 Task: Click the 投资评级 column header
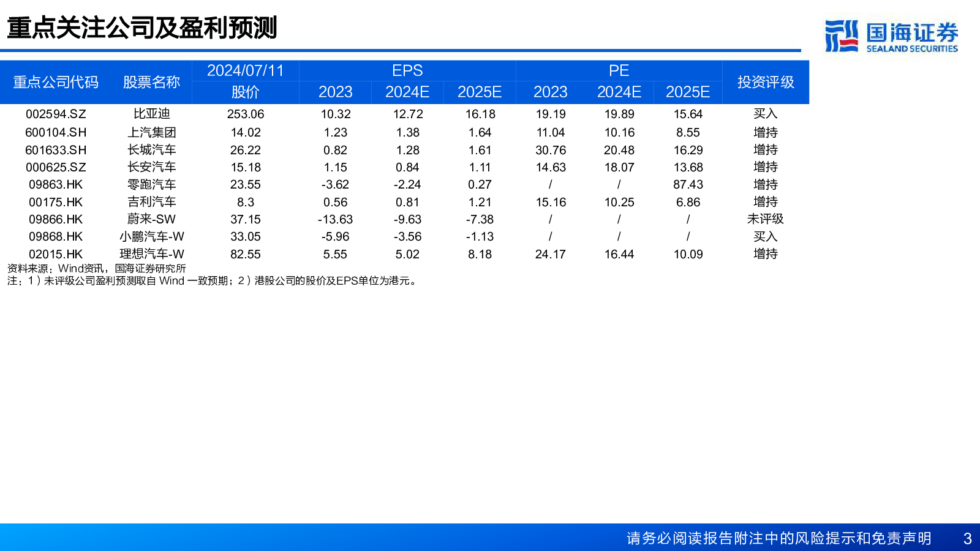[x=766, y=82]
